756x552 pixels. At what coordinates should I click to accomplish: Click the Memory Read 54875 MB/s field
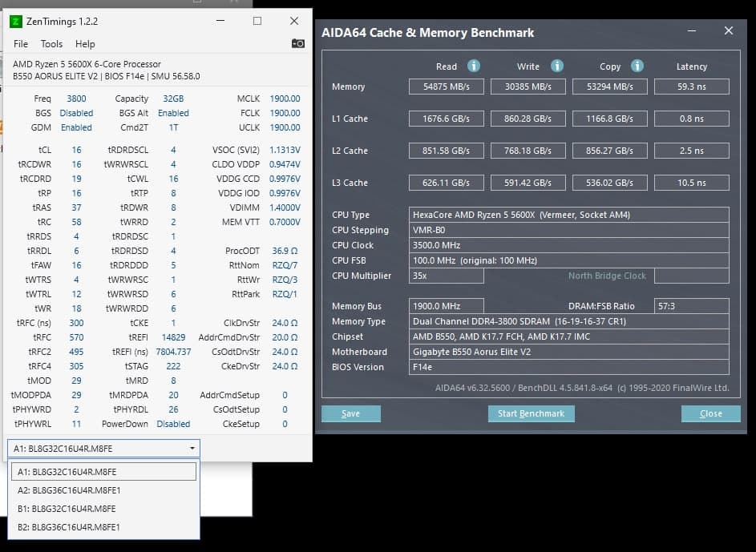point(447,87)
